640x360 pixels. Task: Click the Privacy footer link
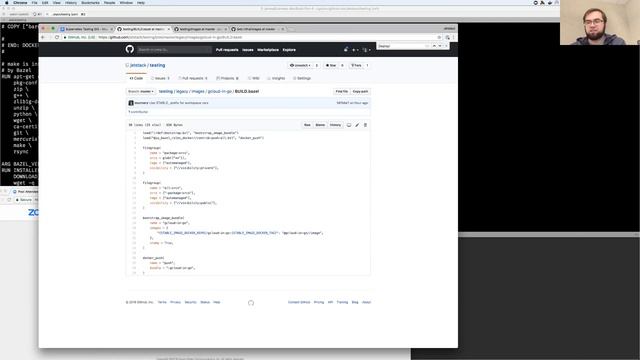pyautogui.click(x=176, y=302)
